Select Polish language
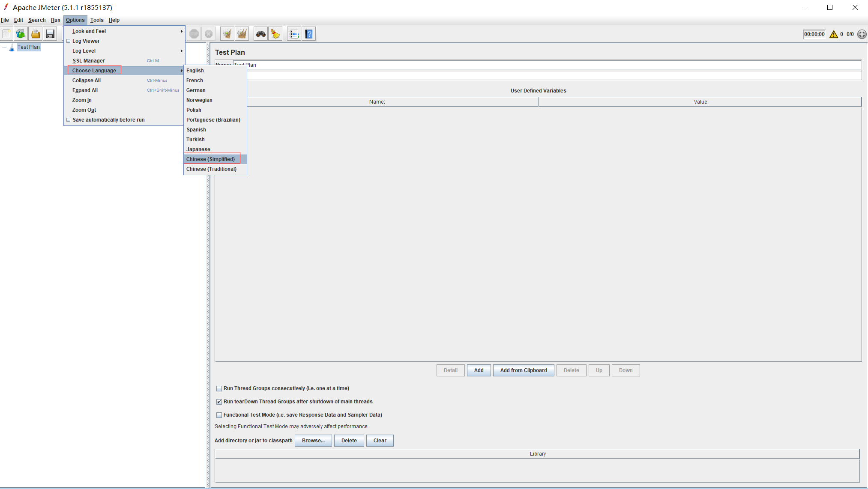 [x=216, y=110]
